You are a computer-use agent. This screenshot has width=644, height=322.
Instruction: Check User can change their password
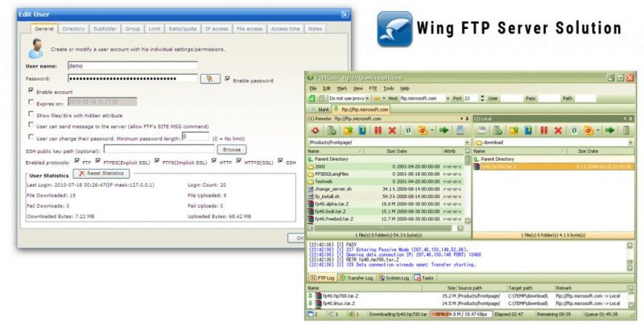click(31, 137)
